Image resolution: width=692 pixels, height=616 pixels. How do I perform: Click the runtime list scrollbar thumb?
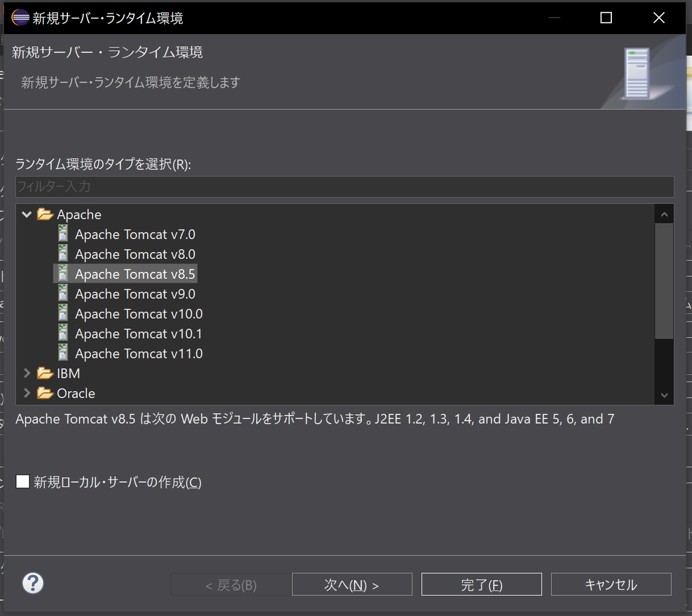click(664, 281)
